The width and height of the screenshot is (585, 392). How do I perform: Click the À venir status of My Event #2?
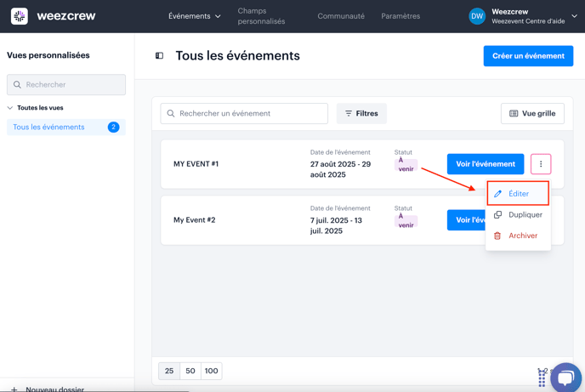406,221
